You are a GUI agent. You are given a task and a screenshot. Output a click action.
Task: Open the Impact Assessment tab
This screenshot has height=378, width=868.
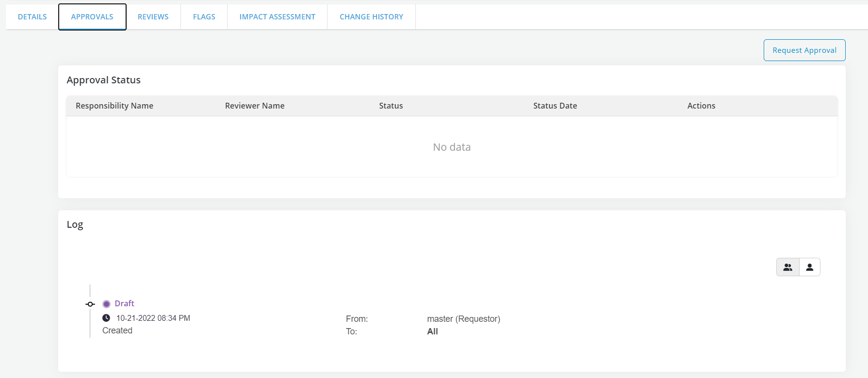(x=278, y=17)
